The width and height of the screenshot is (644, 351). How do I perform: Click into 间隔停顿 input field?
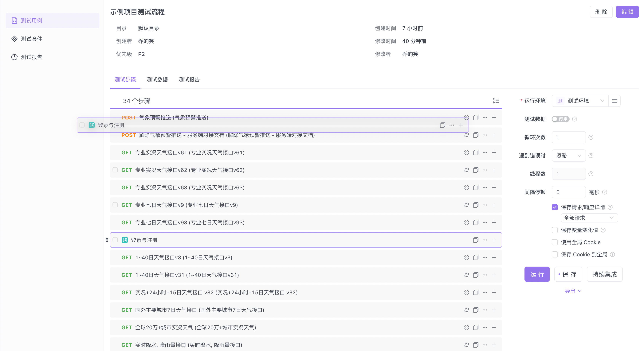[x=568, y=192]
